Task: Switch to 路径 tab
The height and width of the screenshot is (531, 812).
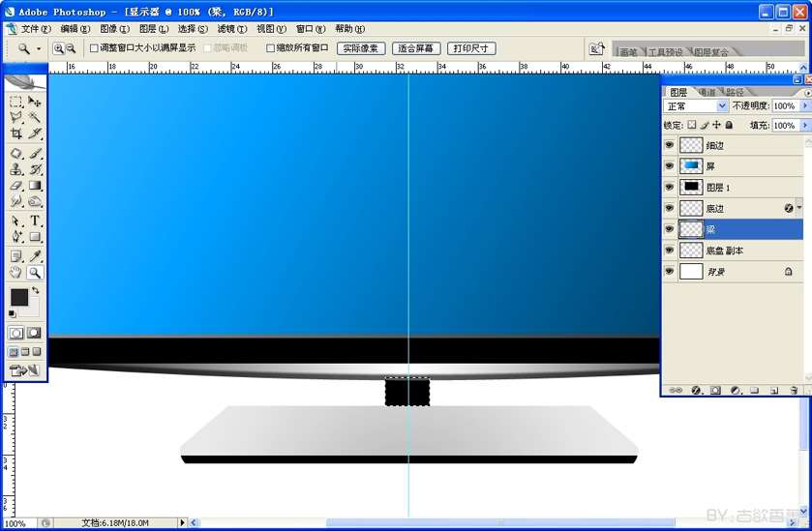Action: click(x=735, y=92)
